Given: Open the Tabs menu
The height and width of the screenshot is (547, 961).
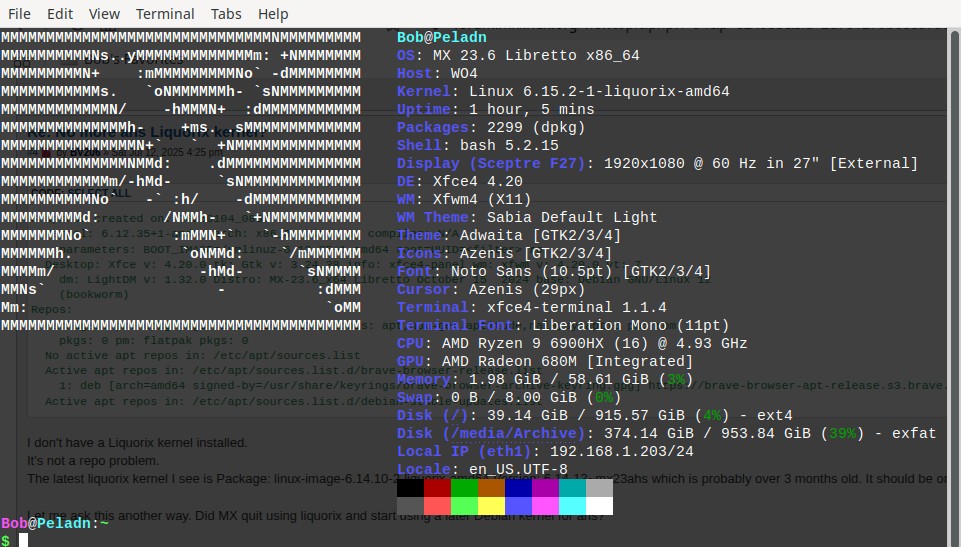Looking at the screenshot, I should click(226, 13).
